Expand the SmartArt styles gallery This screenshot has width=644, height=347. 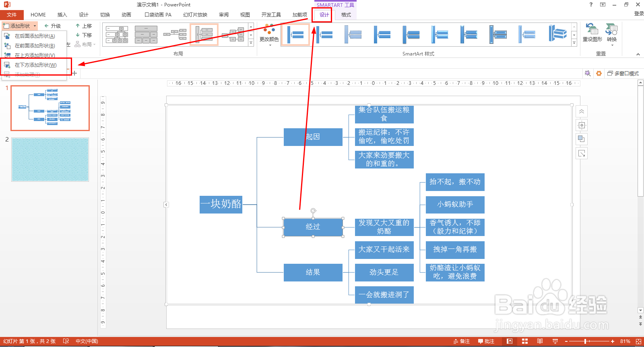coord(574,43)
